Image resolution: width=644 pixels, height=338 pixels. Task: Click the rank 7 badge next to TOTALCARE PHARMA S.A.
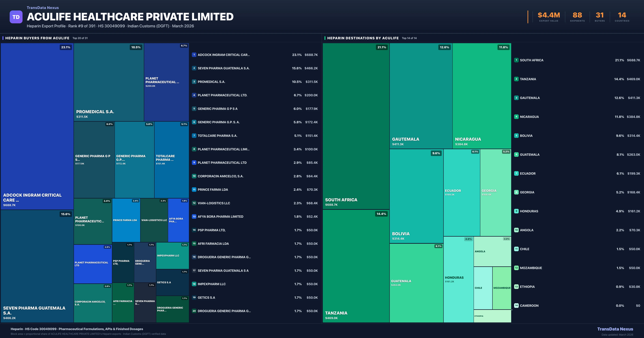194,135
